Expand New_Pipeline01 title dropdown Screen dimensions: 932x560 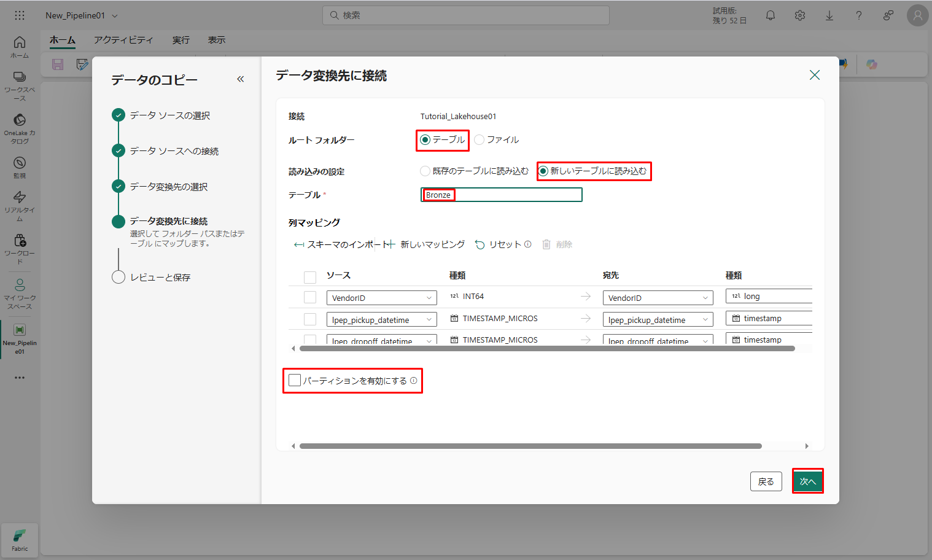click(115, 16)
